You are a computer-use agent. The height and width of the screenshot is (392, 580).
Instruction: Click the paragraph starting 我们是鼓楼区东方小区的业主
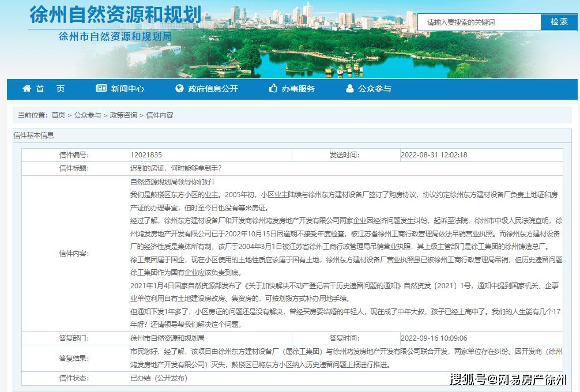(344, 201)
